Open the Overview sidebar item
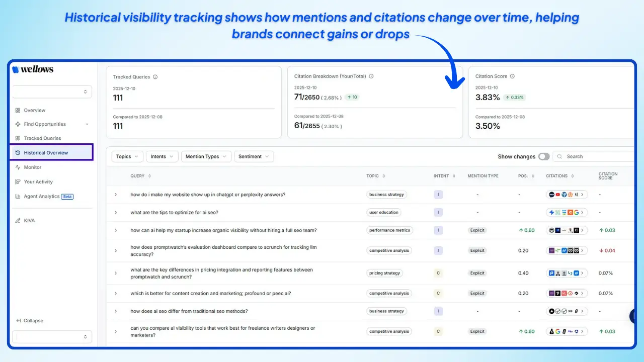The height and width of the screenshot is (362, 644). 34,110
